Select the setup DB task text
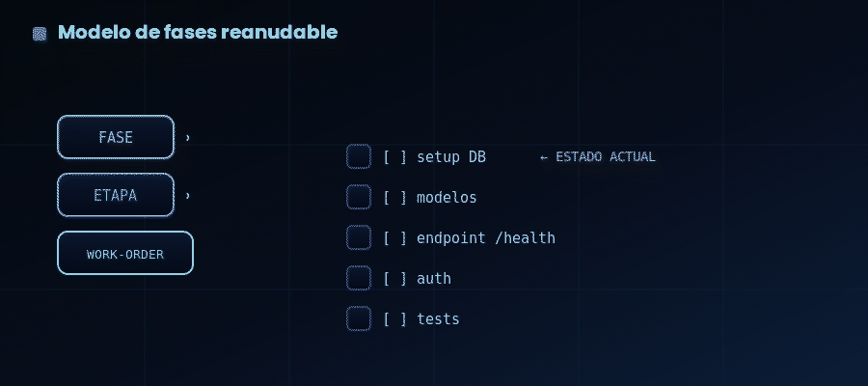 [451, 156]
